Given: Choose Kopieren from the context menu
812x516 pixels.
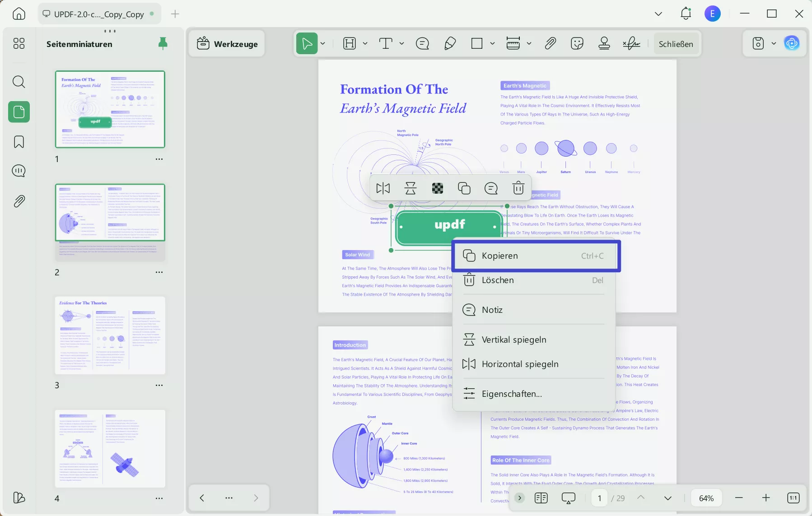Looking at the screenshot, I should coord(536,256).
